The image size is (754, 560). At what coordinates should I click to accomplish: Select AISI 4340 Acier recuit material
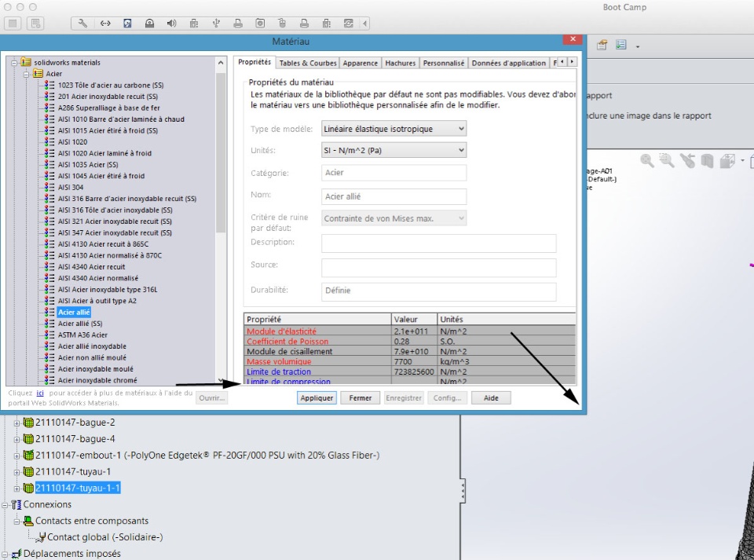tap(91, 267)
